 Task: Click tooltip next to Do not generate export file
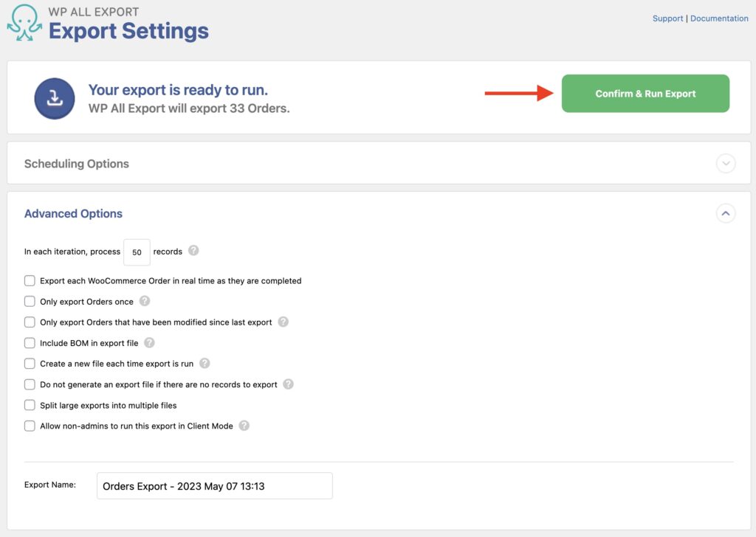tap(289, 384)
